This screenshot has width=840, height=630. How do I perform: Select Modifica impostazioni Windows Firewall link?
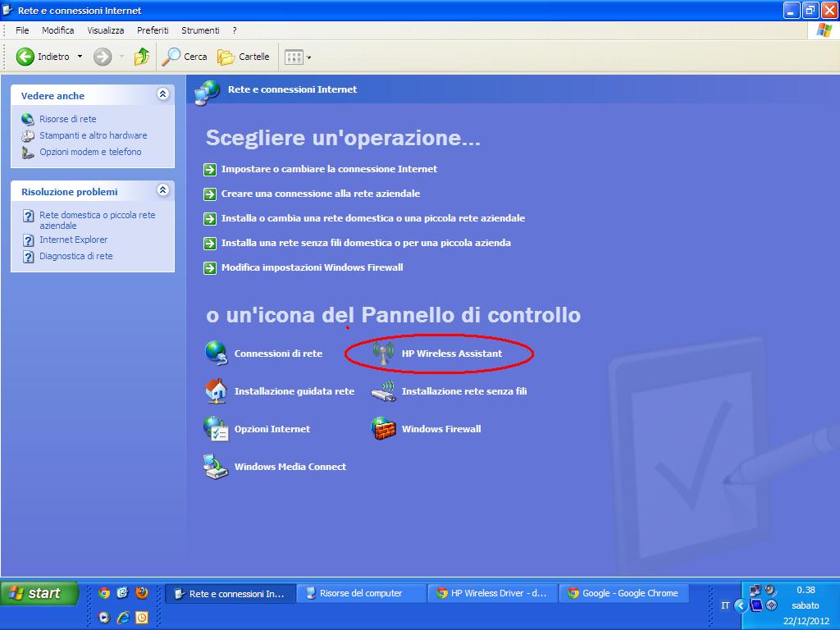click(312, 268)
